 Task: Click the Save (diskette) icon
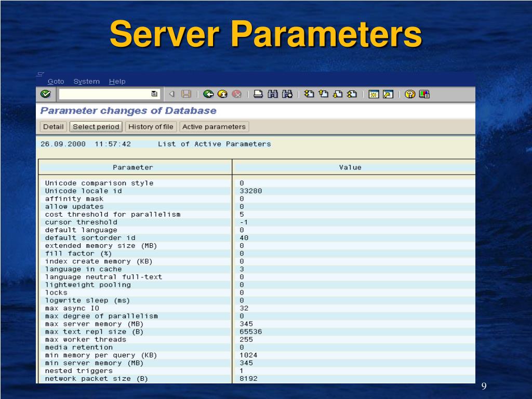(x=185, y=95)
